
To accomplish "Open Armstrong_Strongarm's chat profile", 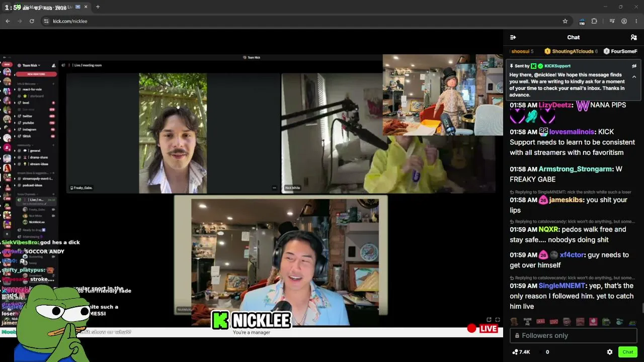I will [x=576, y=169].
